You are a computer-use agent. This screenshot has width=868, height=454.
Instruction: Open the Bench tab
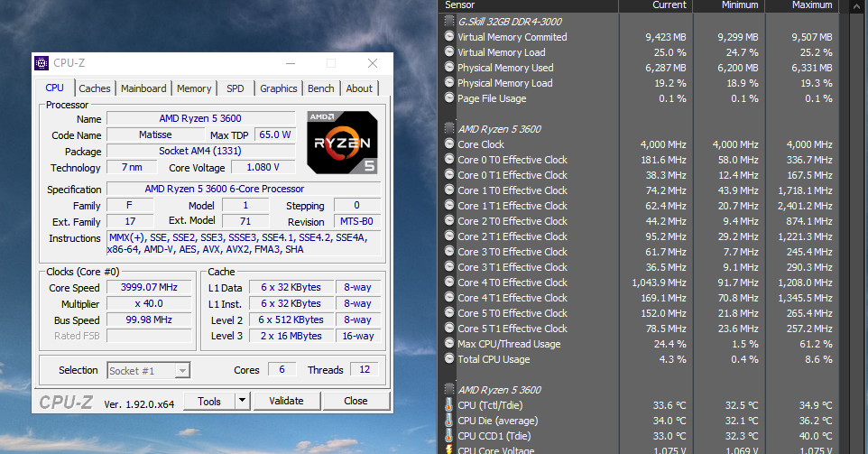[x=321, y=88]
